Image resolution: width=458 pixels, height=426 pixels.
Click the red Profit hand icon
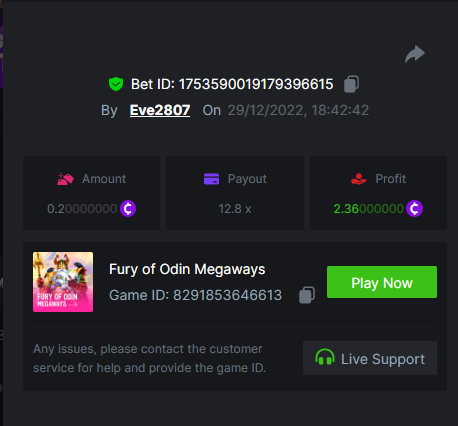coord(359,179)
